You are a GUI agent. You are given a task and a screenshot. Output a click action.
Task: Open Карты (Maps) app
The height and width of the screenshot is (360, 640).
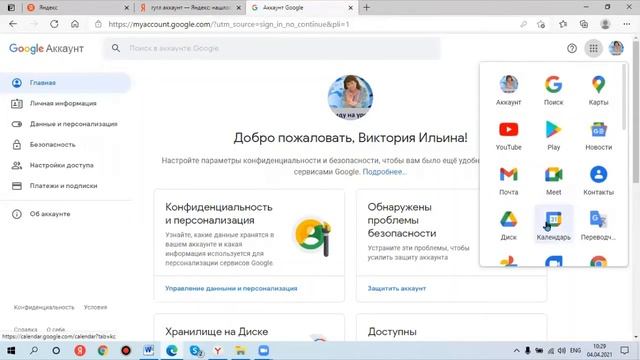[598, 90]
